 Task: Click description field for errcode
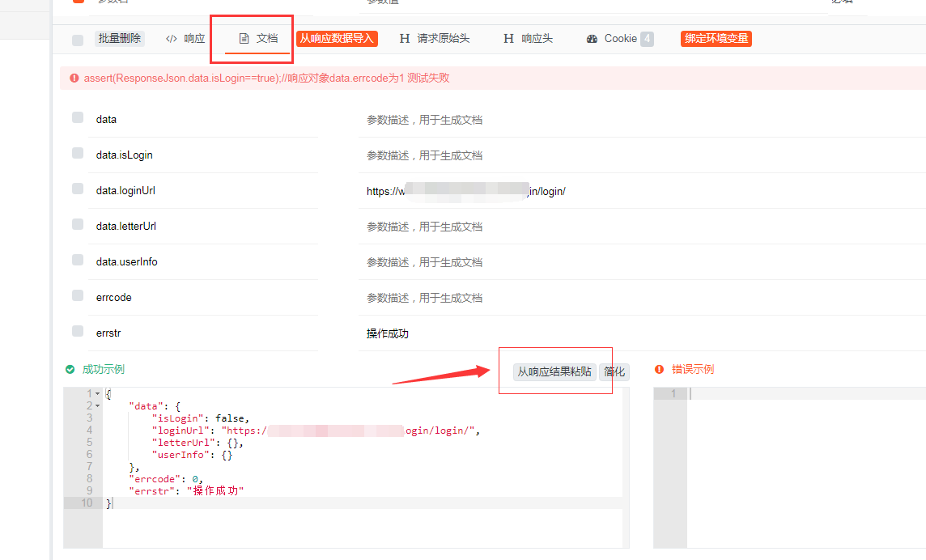click(642, 298)
